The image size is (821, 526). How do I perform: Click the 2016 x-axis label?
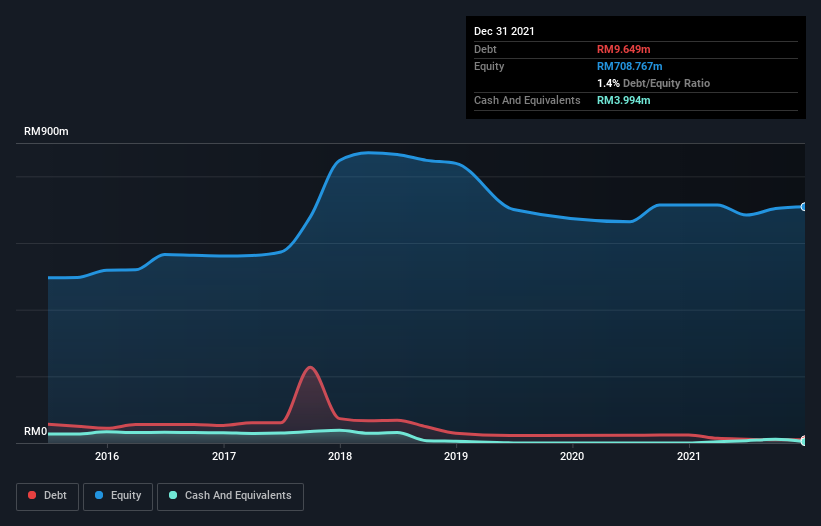107,456
